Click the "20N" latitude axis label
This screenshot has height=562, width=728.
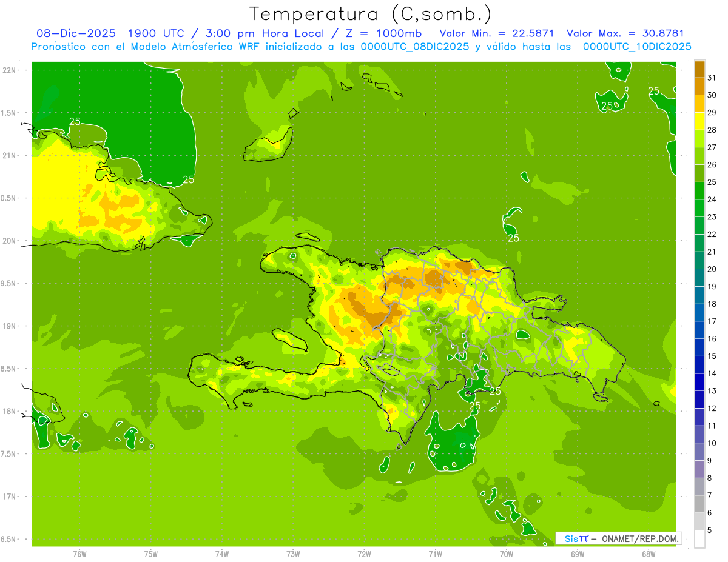pos(9,241)
